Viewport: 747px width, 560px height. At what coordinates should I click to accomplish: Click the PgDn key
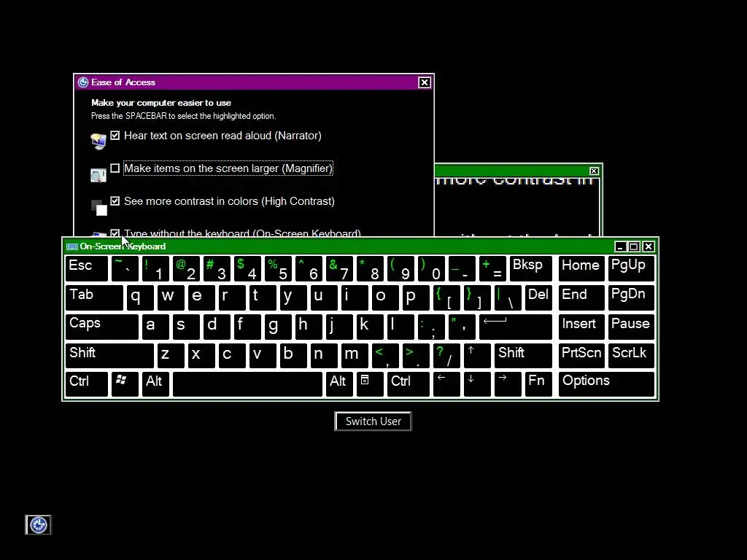pos(631,297)
